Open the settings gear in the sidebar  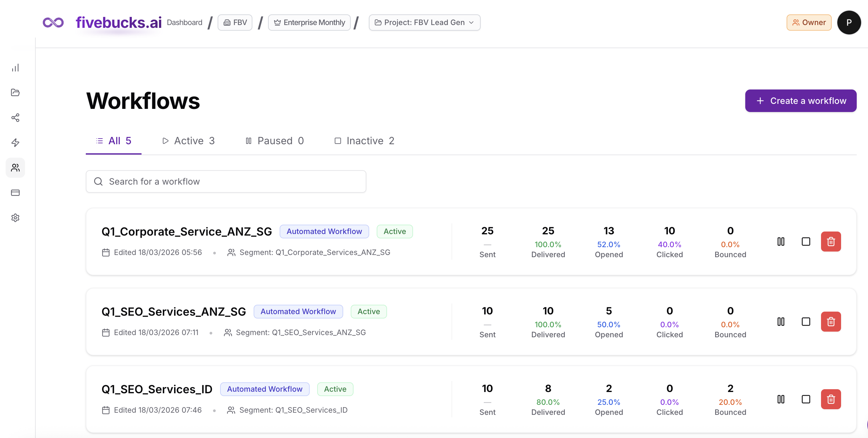coord(15,217)
